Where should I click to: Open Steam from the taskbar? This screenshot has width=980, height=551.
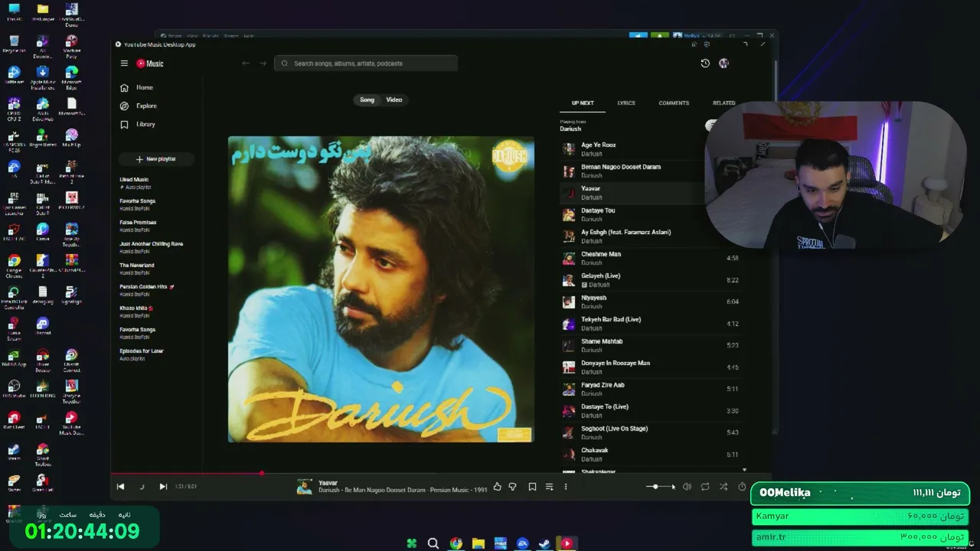[x=545, y=543]
